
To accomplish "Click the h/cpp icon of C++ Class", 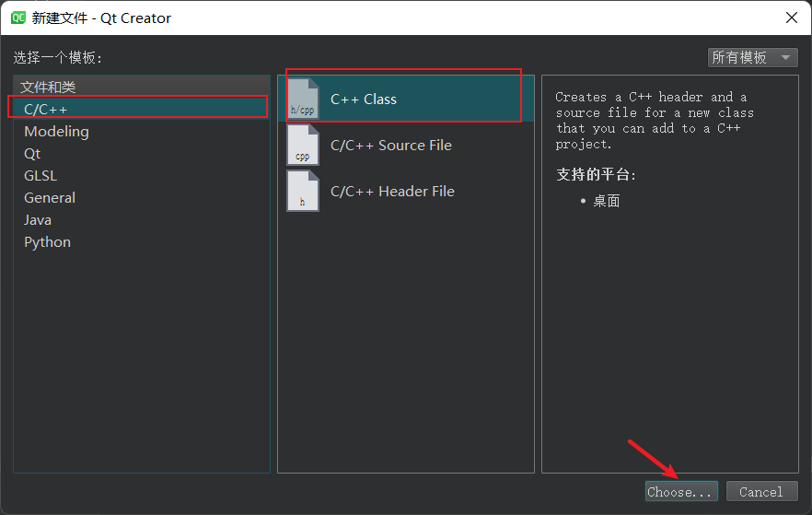I will [303, 99].
